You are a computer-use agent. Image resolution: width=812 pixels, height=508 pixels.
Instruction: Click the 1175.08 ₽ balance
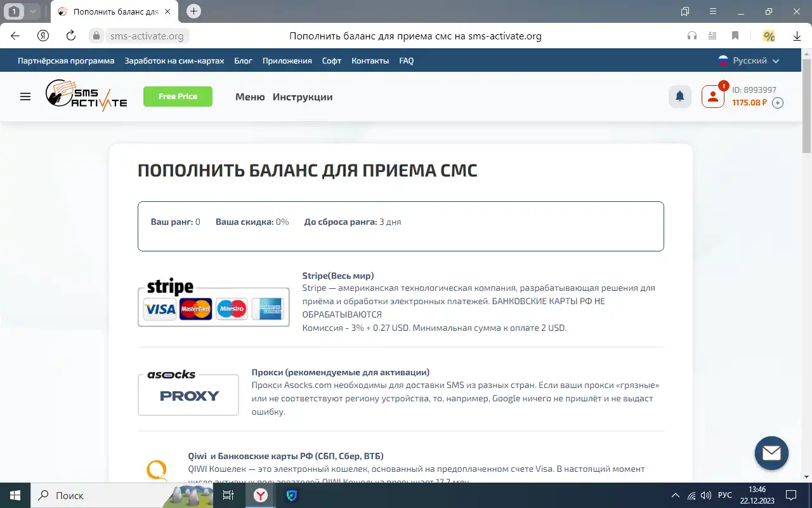[x=750, y=102]
